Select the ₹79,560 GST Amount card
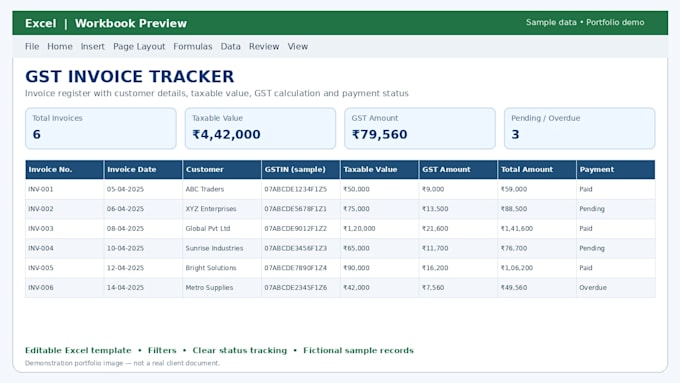The width and height of the screenshot is (680, 383). (420, 128)
